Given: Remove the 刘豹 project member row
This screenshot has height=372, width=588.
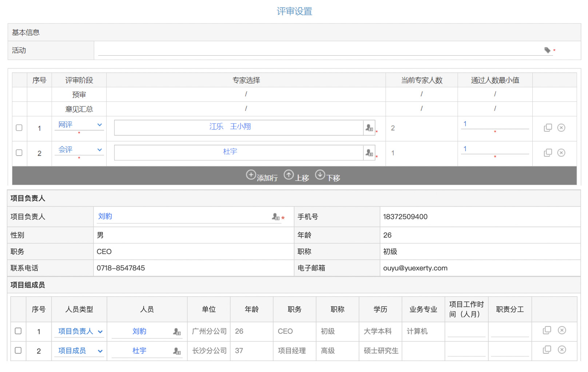Looking at the screenshot, I should [x=562, y=330].
